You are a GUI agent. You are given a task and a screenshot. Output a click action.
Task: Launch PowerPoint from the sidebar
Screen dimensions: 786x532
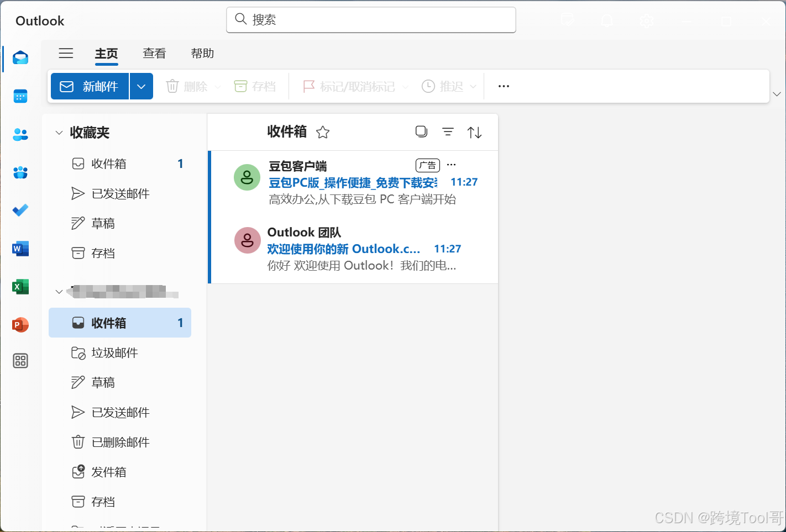pyautogui.click(x=20, y=325)
